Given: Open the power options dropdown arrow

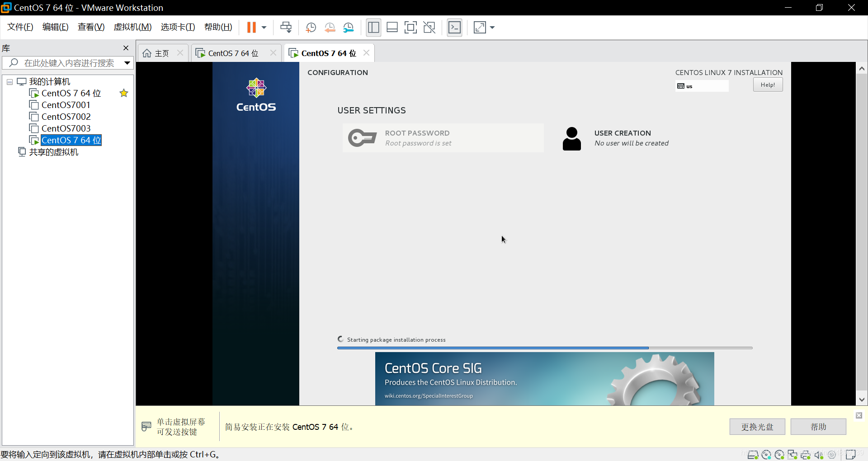Looking at the screenshot, I should (264, 28).
